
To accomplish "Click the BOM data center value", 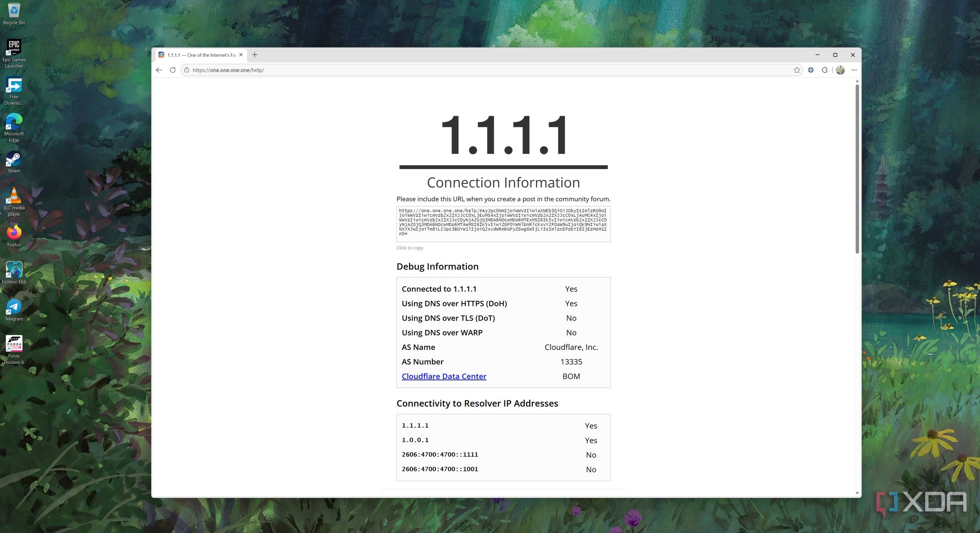I will click(571, 376).
